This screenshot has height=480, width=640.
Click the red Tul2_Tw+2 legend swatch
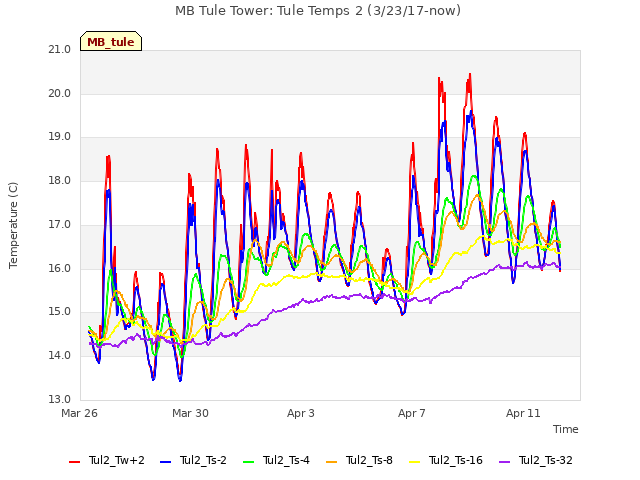(x=74, y=462)
